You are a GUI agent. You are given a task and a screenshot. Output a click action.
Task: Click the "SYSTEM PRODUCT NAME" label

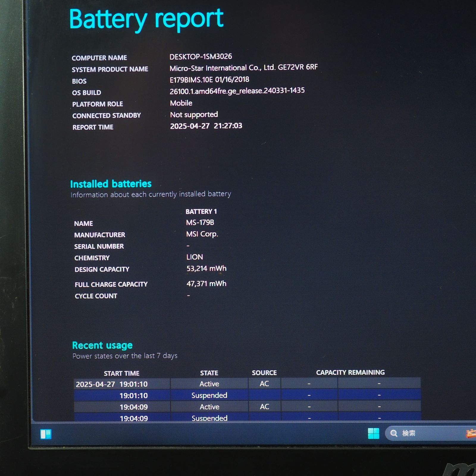point(110,69)
